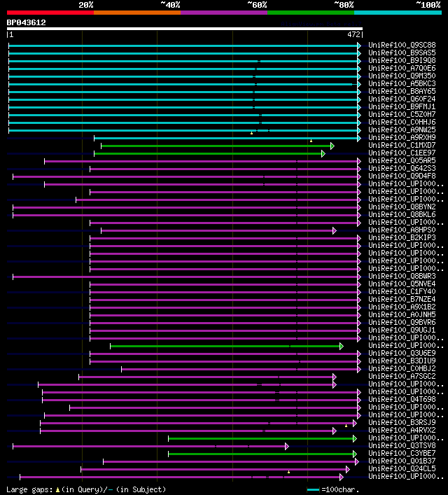
Task: Select label UniRef100_B7NZE4
Action: [x=402, y=299]
